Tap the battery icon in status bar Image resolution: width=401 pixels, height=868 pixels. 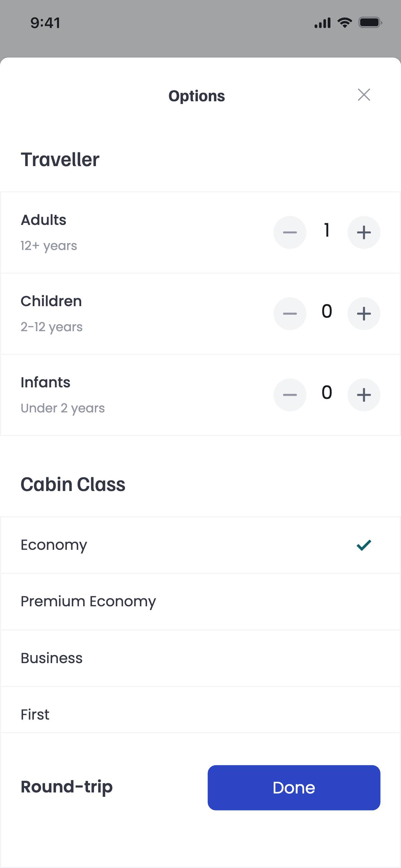click(x=370, y=23)
